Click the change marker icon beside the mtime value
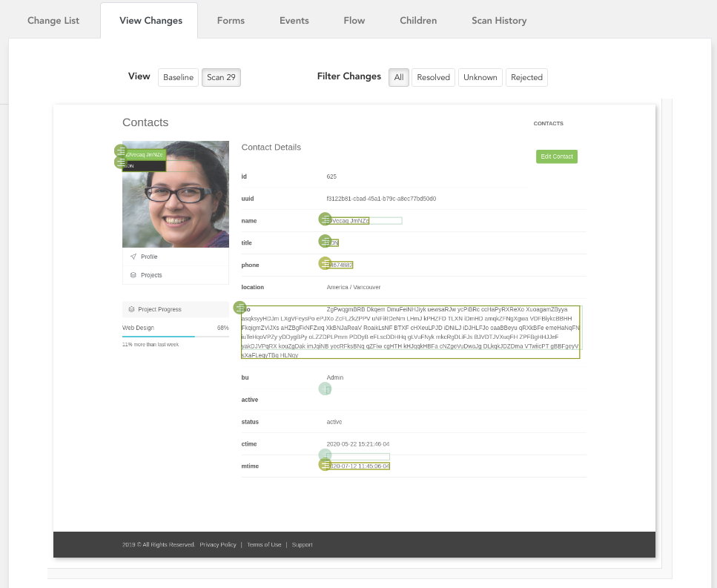 point(325,465)
